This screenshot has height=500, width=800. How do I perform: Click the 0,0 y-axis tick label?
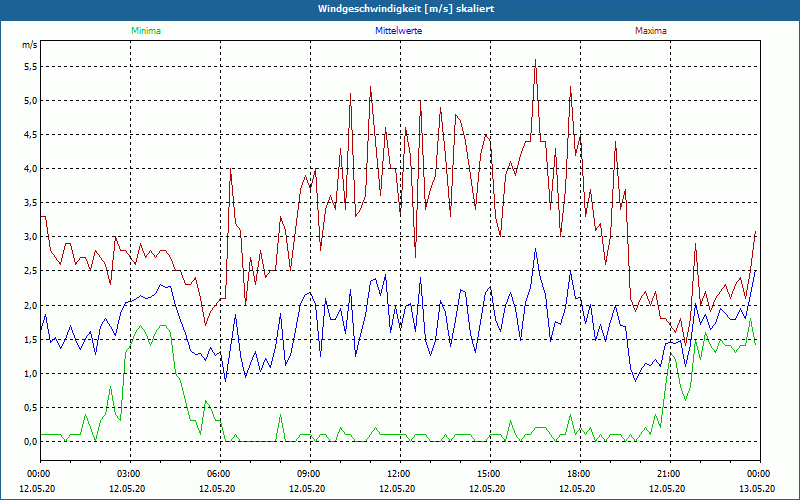(x=30, y=442)
